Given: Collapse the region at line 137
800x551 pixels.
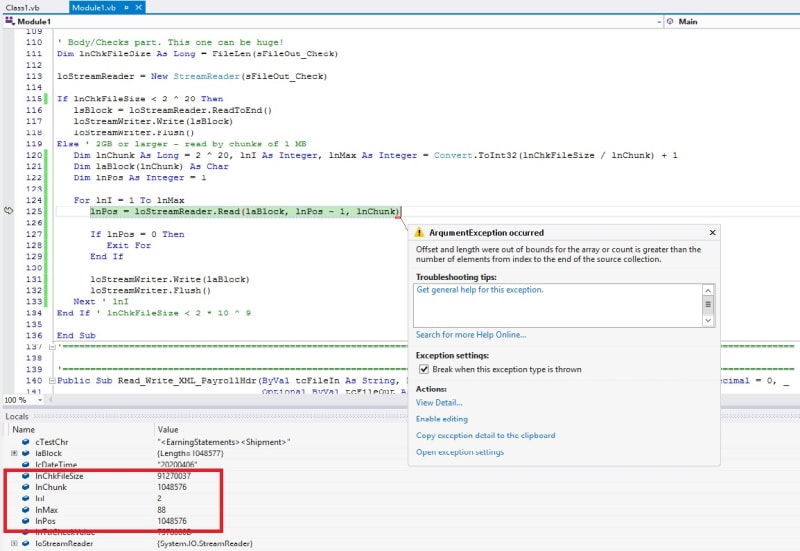Looking at the screenshot, I should [52, 347].
